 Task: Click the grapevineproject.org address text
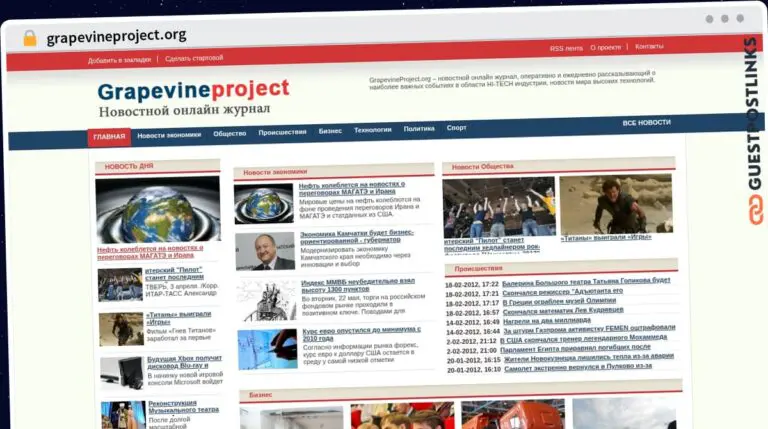point(117,36)
